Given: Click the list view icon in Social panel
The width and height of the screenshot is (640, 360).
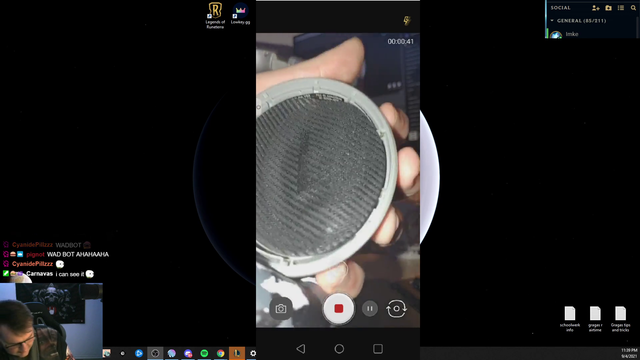Looking at the screenshot, I should click(x=621, y=8).
